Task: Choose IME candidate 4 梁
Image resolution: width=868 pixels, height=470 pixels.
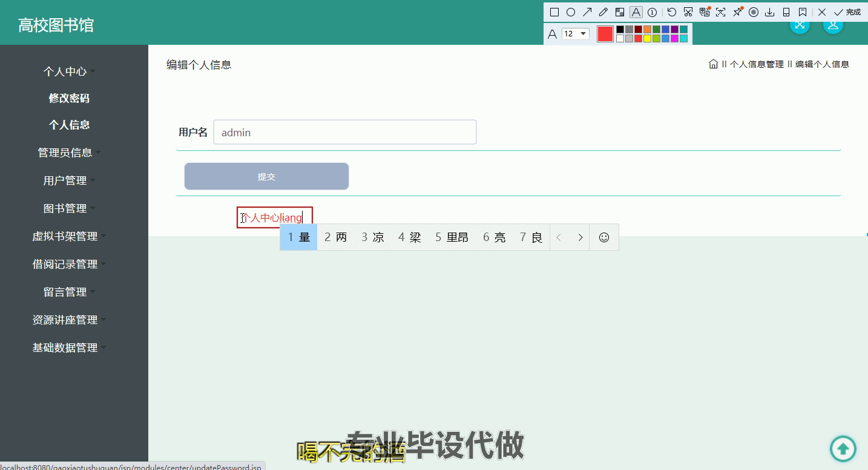Action: (410, 237)
